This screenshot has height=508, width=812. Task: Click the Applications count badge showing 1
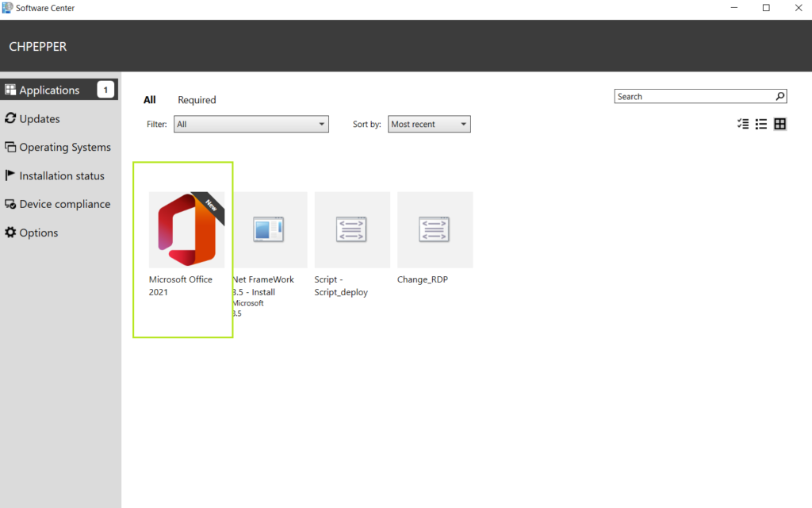pos(105,90)
